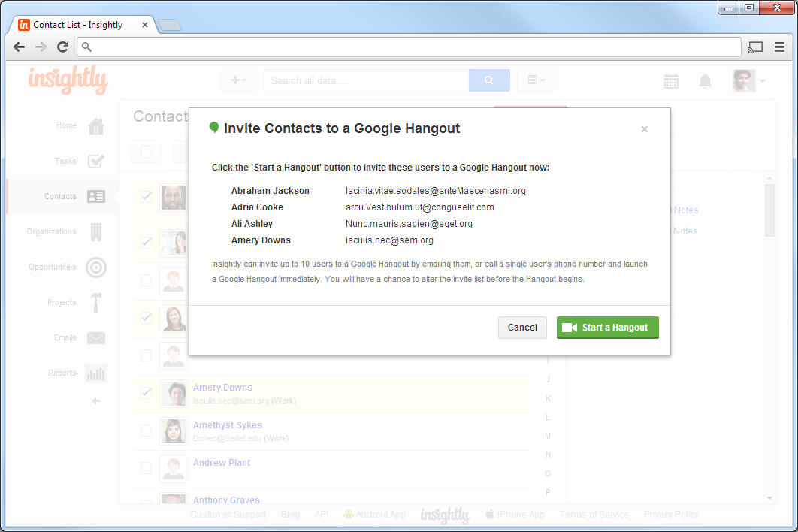798x532 pixels.
Task: Click the blue search magnifier button
Action: click(x=489, y=80)
